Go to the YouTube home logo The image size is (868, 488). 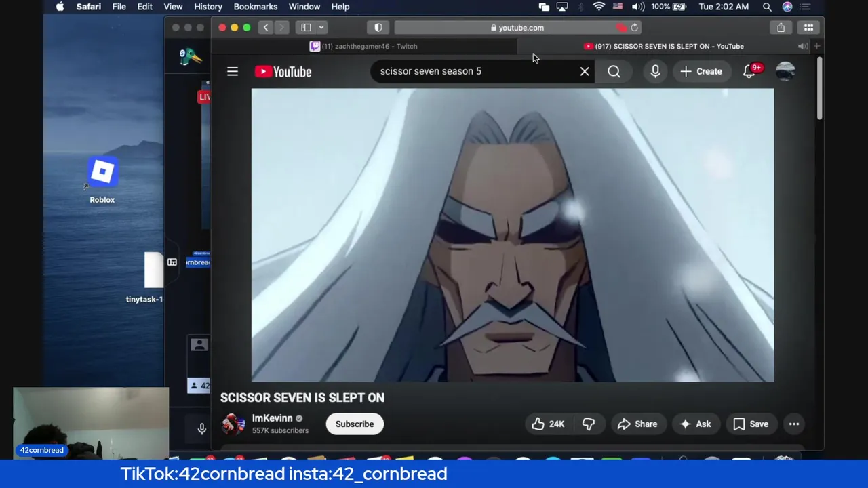click(283, 71)
